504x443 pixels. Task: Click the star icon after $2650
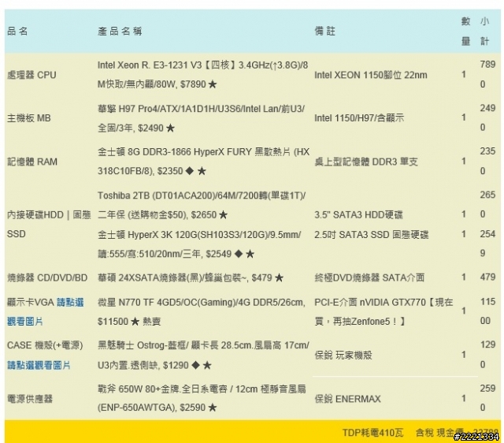click(x=223, y=215)
